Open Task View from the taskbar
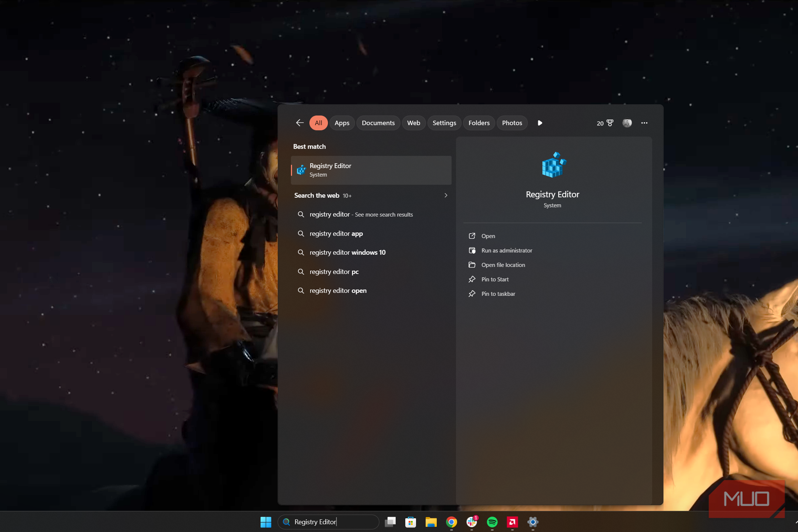798x532 pixels. coord(390,522)
